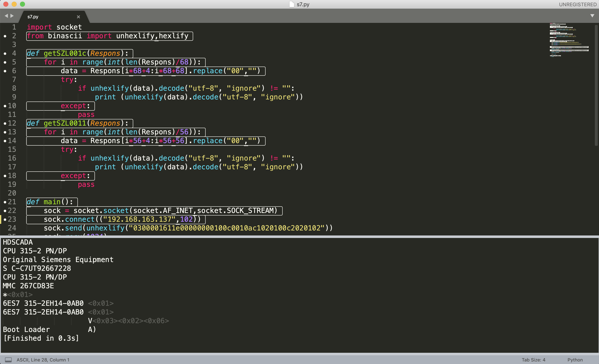This screenshot has width=599, height=364.
Task: Click the modified marker dot on line 12
Action: (5, 123)
